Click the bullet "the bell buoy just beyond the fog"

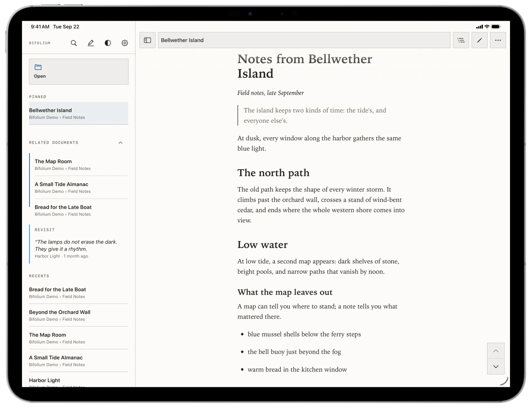click(294, 352)
